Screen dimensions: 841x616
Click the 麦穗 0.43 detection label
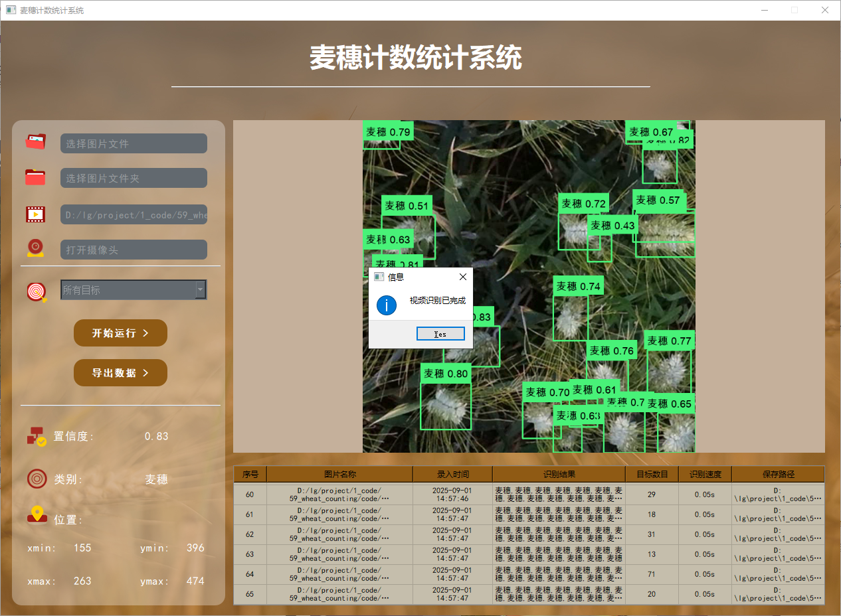[612, 225]
